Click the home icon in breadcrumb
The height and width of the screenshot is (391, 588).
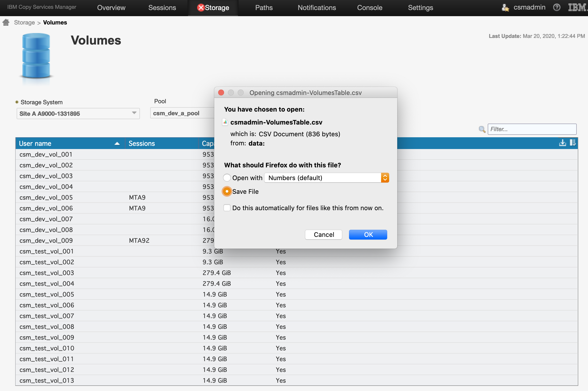(x=6, y=23)
